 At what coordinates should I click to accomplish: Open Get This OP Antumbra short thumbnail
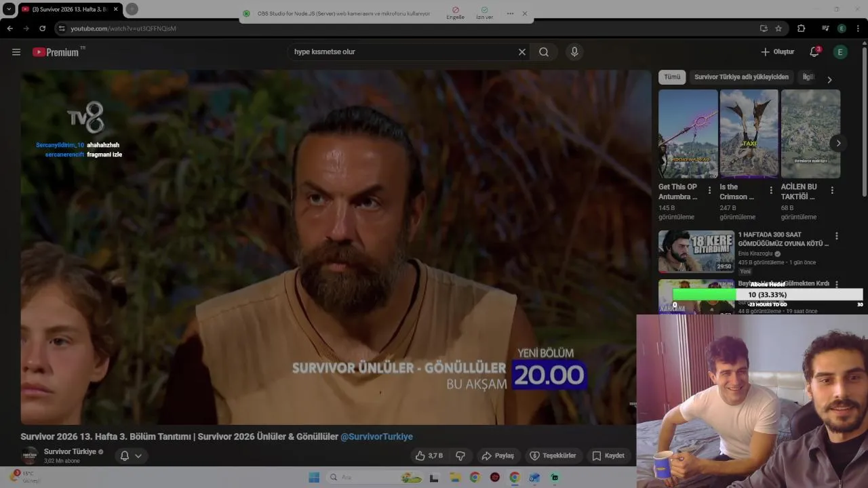pos(688,134)
